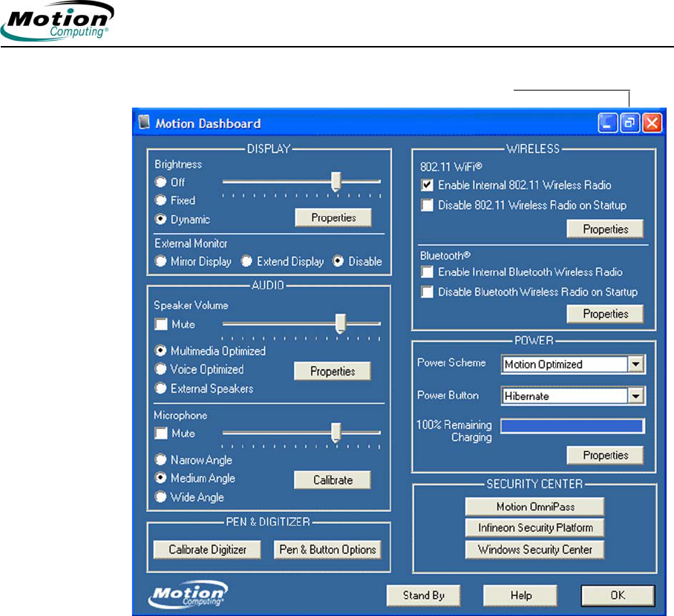Open Display brightness Properties

[333, 217]
